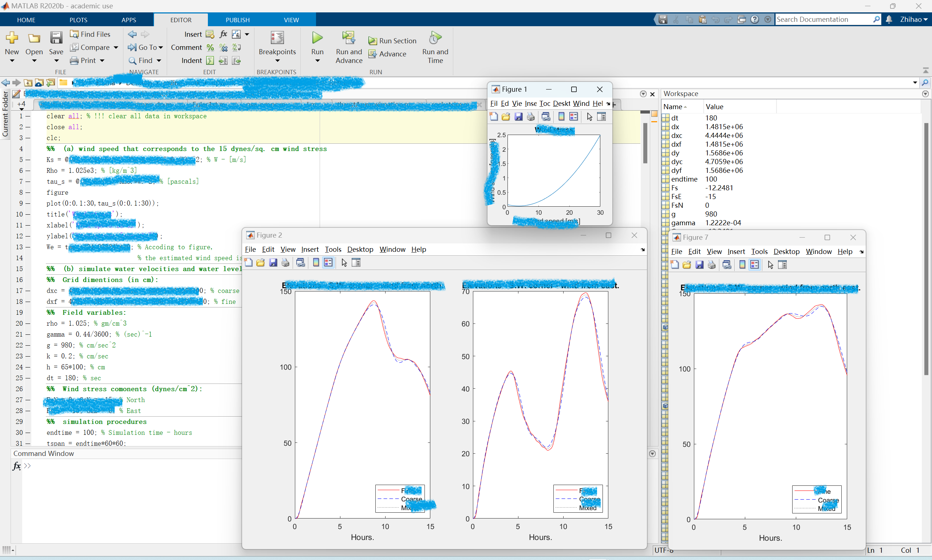The image size is (932, 560).
Task: Click Figure 7 Open File icon
Action: click(687, 265)
